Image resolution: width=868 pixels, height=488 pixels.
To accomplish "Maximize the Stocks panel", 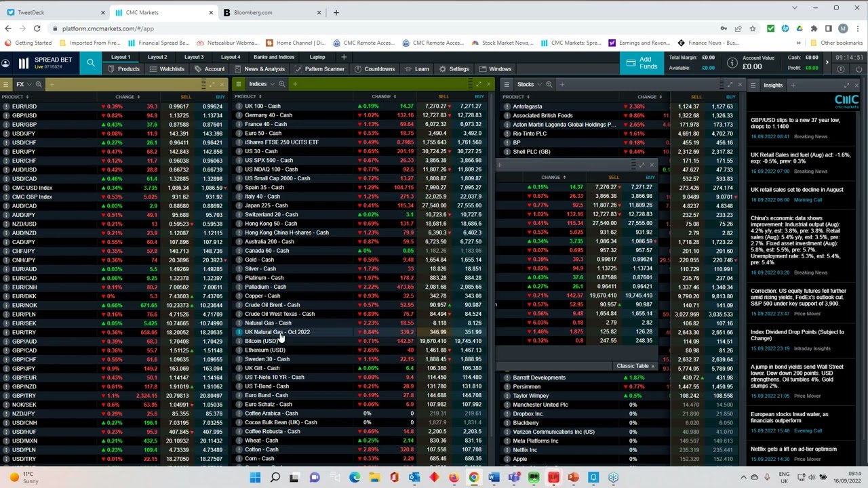I will (x=730, y=85).
